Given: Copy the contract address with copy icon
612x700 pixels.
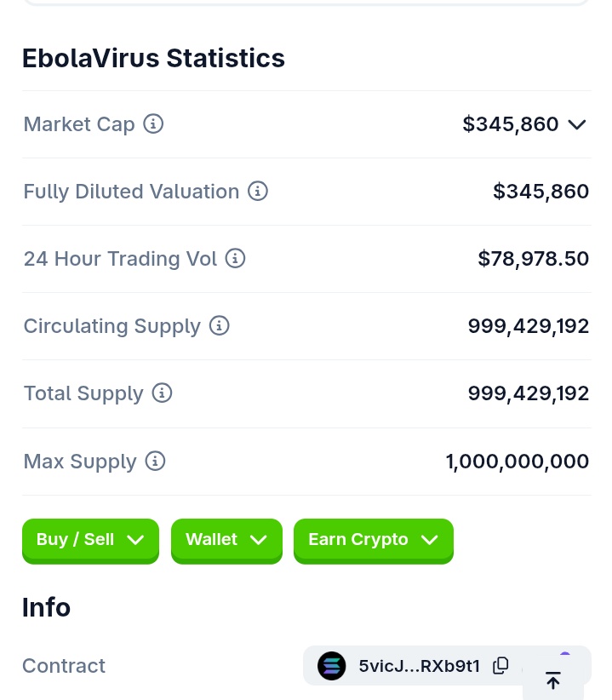Looking at the screenshot, I should [500, 665].
